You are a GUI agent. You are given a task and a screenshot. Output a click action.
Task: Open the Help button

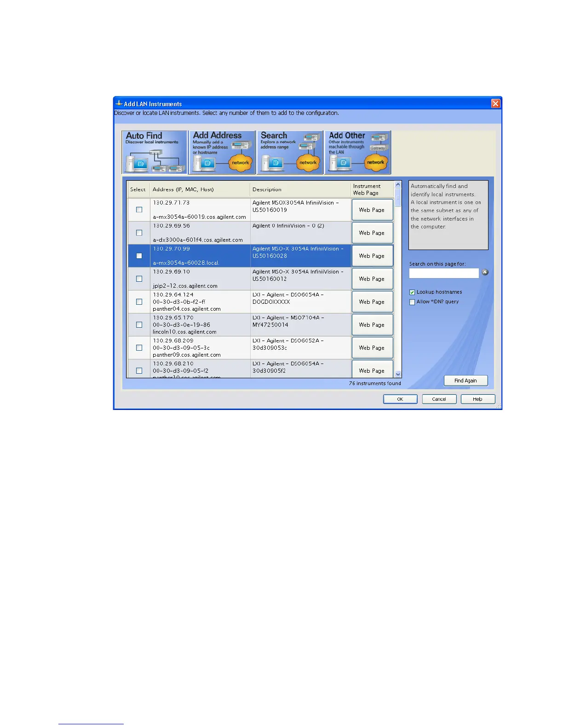coord(477,399)
